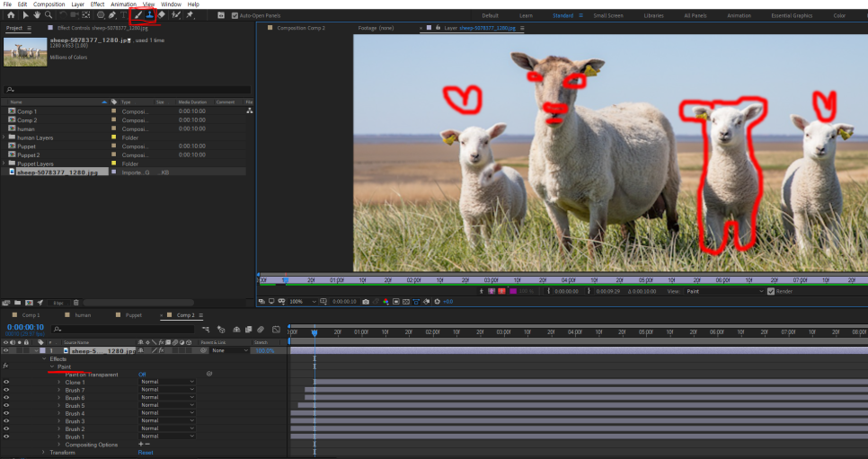Click Reset for Transform
The height and width of the screenshot is (459, 868).
(145, 453)
